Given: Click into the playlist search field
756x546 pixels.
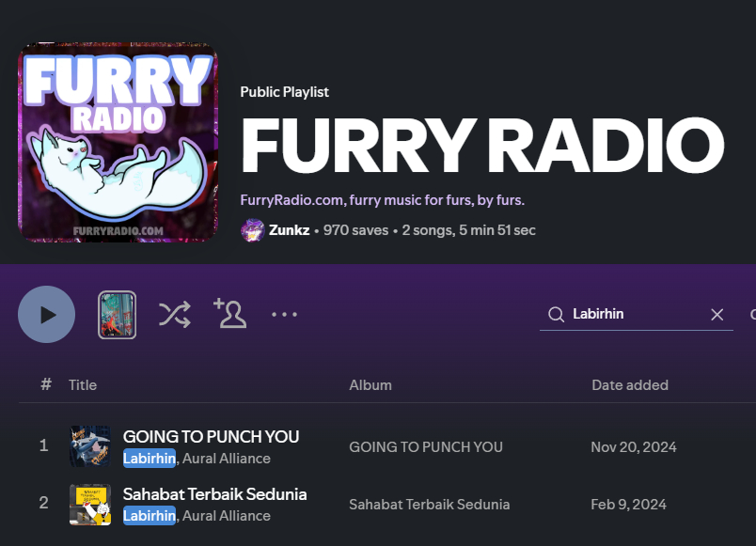Looking at the screenshot, I should (x=636, y=315).
